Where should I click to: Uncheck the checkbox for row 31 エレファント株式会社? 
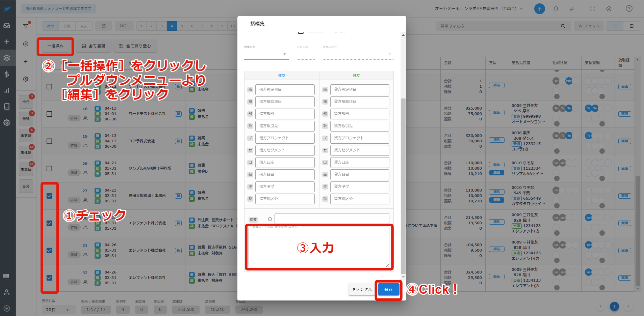pos(49,251)
